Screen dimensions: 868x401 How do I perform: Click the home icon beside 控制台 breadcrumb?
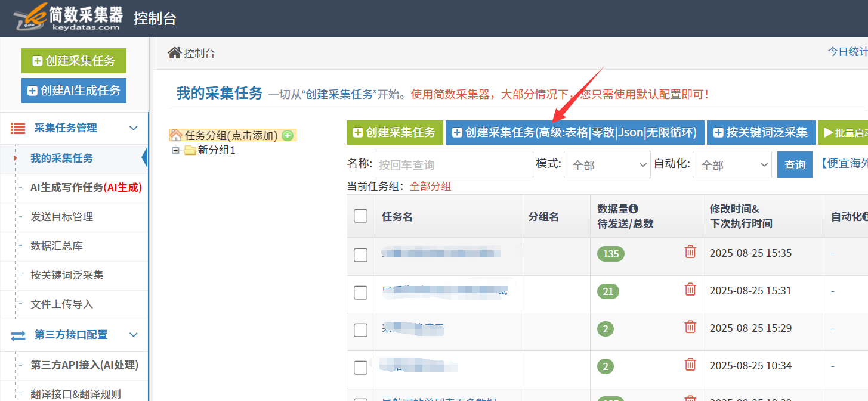pos(174,53)
